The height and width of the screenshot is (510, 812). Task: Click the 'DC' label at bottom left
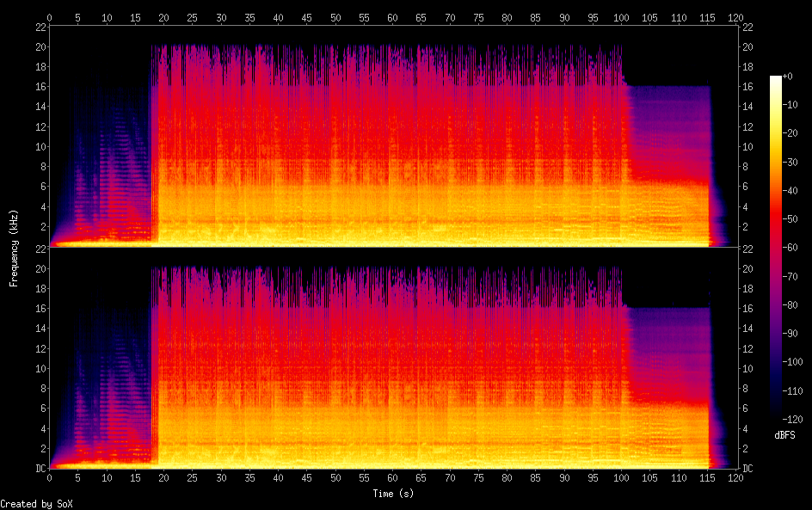click(x=40, y=469)
